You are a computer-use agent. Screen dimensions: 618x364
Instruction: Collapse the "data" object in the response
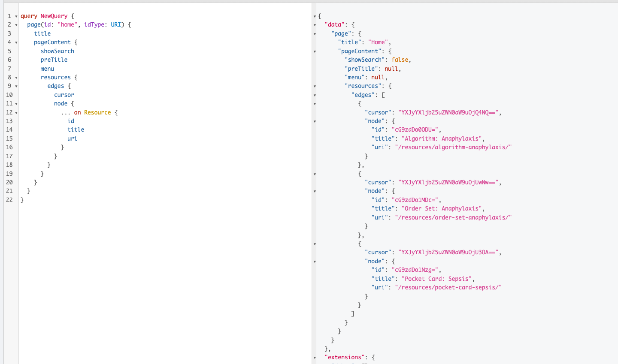click(315, 25)
